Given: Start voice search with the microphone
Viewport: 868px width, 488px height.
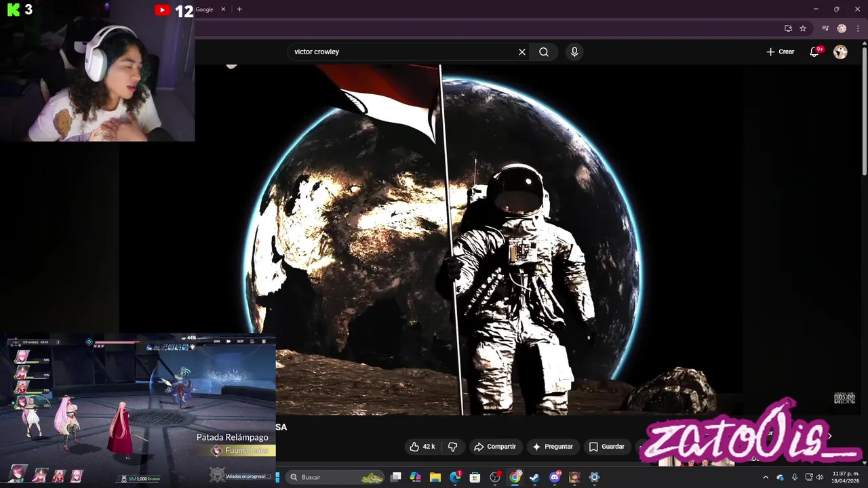Looking at the screenshot, I should pos(574,52).
